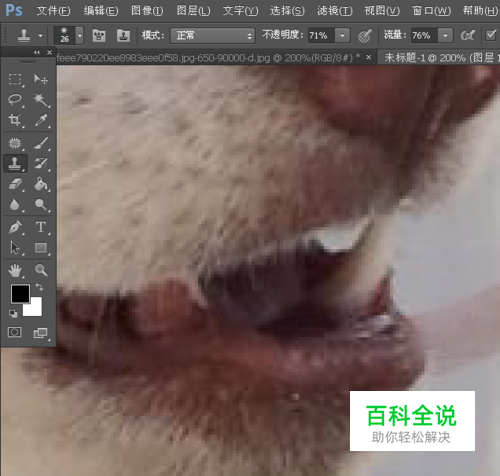Select the Blur tool
500x476 pixels.
point(15,204)
